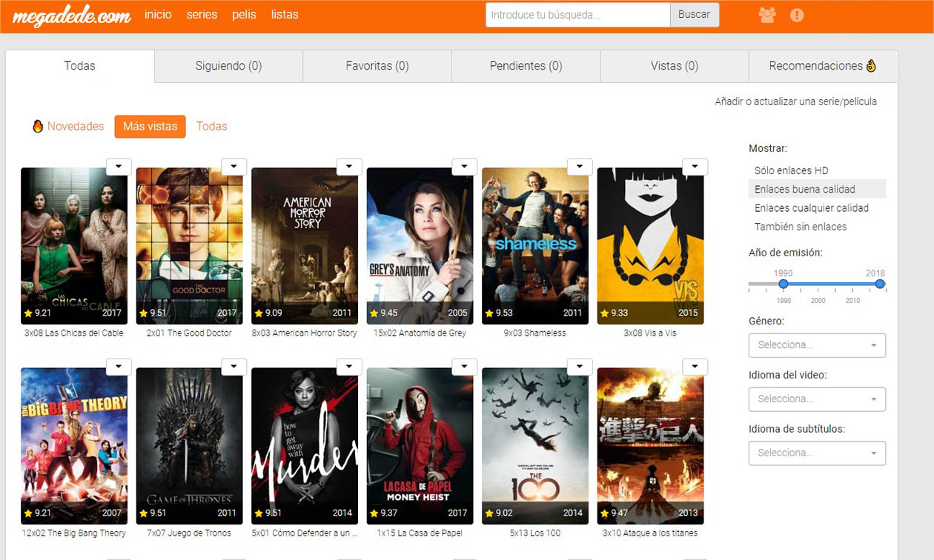Expand the Género select box
This screenshot has width=934, height=560.
tap(817, 345)
